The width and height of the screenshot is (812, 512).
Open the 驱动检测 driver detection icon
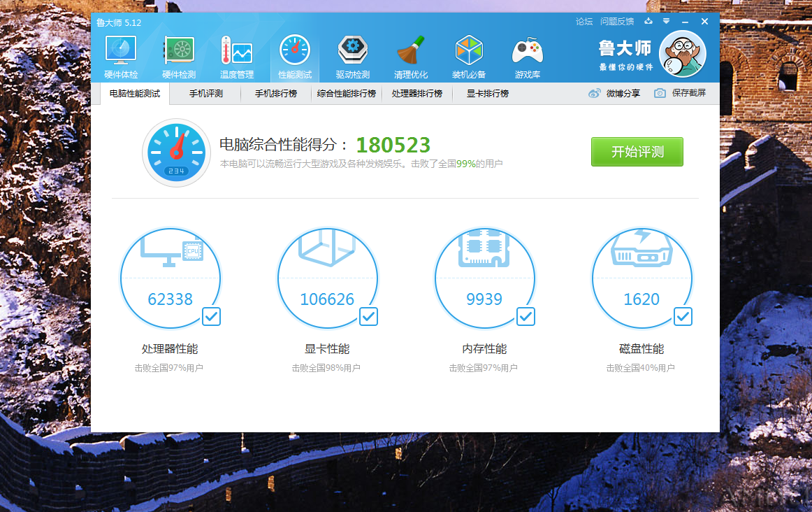click(x=353, y=50)
